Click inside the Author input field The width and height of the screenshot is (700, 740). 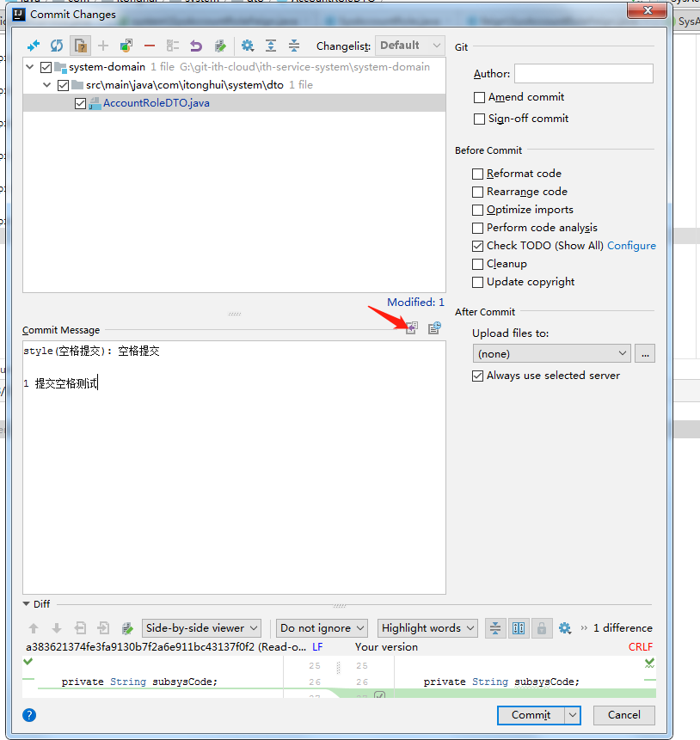coord(583,74)
